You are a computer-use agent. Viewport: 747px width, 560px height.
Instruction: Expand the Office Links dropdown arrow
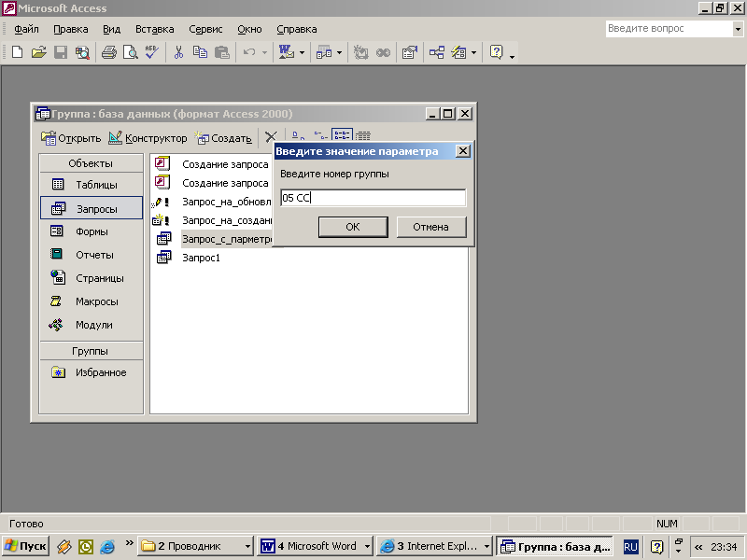pos(302,52)
